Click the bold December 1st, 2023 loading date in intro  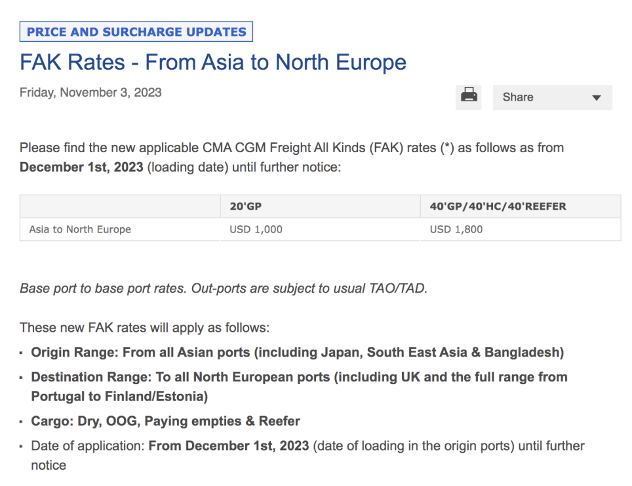(x=81, y=167)
